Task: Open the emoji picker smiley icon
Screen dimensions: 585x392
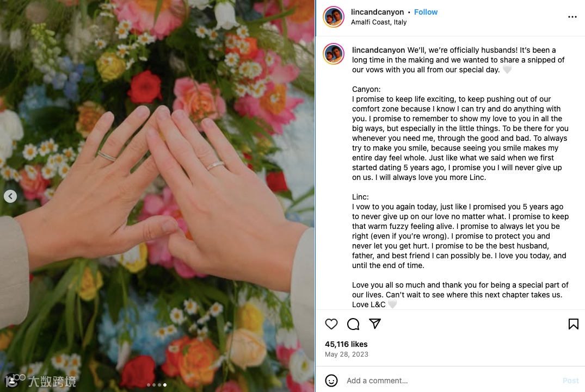Action: (331, 381)
